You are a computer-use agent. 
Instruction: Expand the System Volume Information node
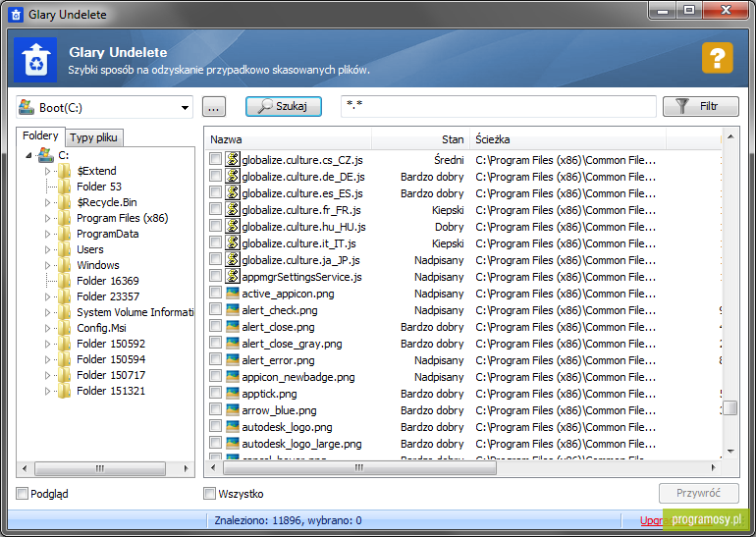click(x=47, y=312)
